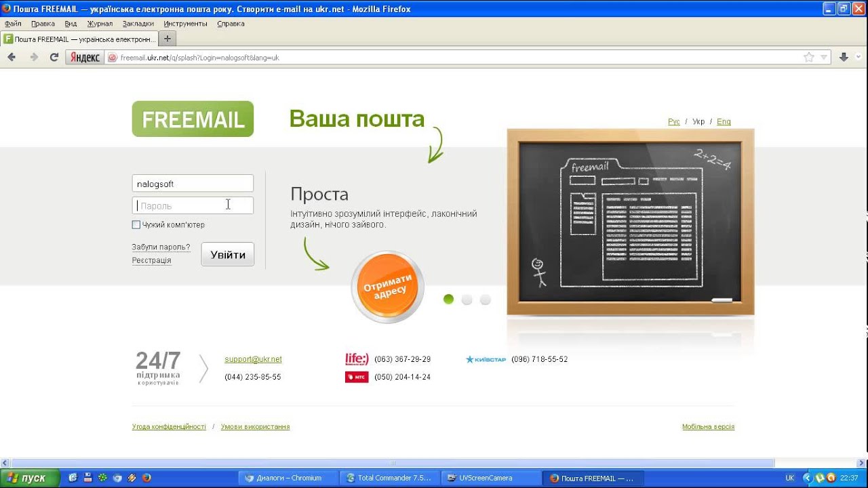Screen dimensions: 868x488
Task: Open the Реєстрація link
Action: coord(151,260)
